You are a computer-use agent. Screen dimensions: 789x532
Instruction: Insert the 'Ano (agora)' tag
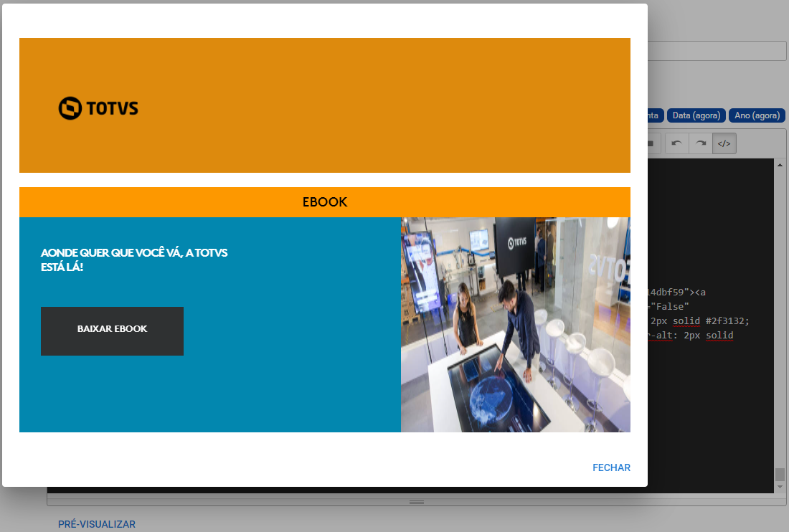(x=757, y=115)
